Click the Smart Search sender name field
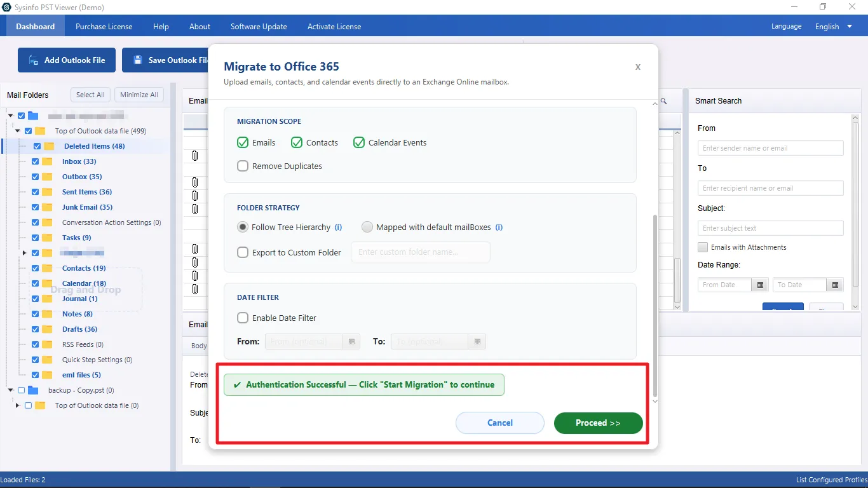 (x=771, y=148)
